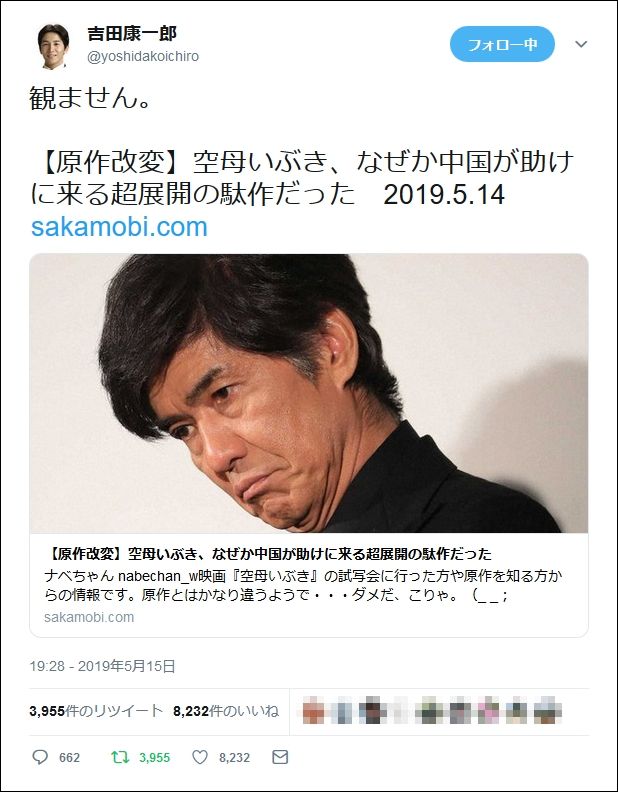Click the @yoshidakoichiro handle
Screen dimensions: 618x792
click(143, 57)
